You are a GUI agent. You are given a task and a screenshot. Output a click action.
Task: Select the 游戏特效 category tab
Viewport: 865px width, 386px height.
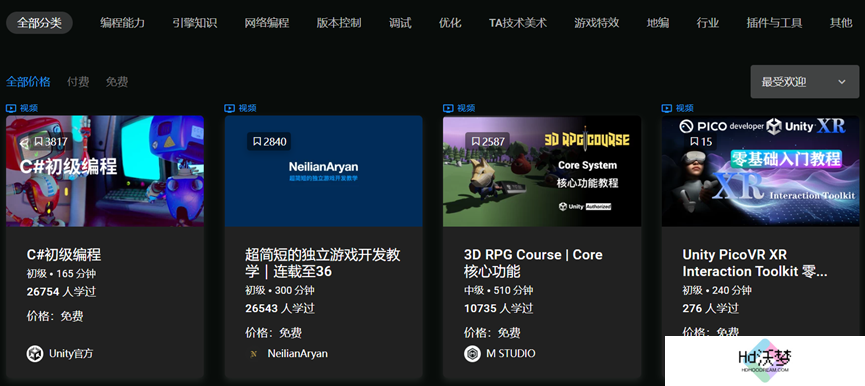[596, 23]
